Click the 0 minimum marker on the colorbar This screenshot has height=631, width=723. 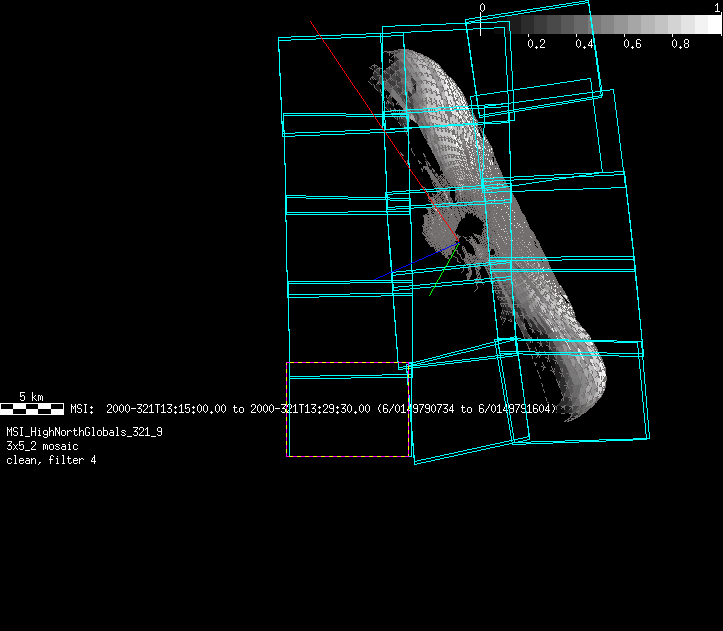pyautogui.click(x=482, y=8)
